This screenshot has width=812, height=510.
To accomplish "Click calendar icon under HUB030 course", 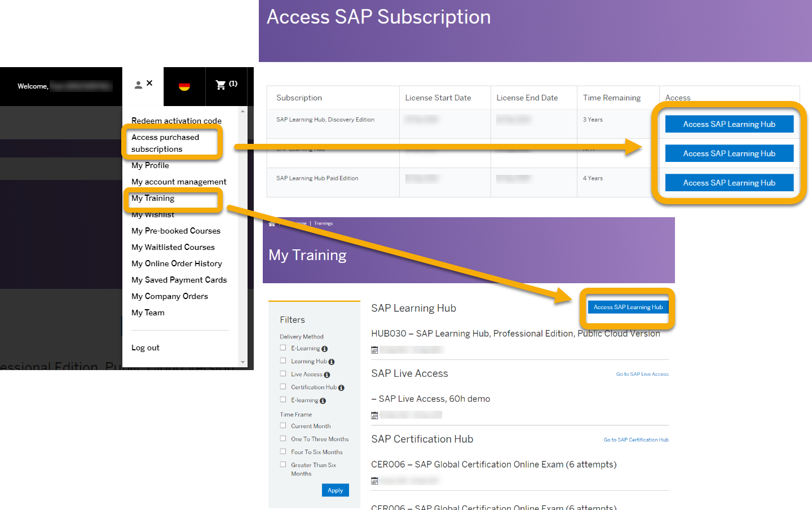I will point(374,350).
